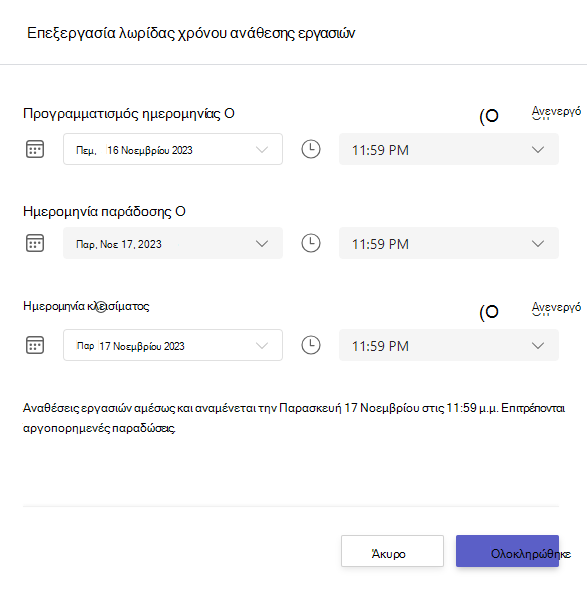587x591 pixels.
Task: Expand the close time 11:59 PM dropdown
Action: (449, 345)
